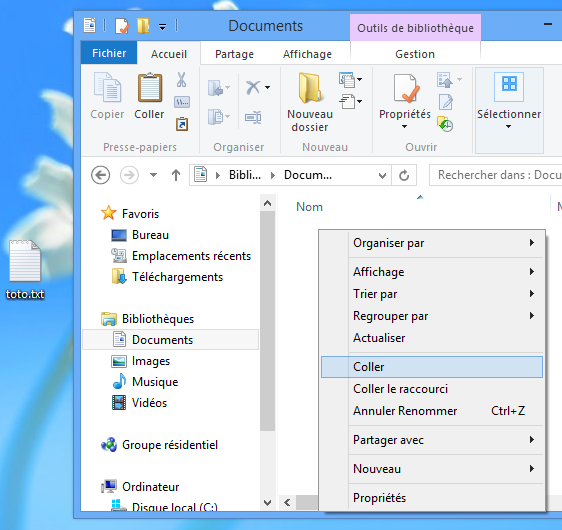562x530 pixels.
Task: Select Images in the Bibliothèques tree
Action: pyautogui.click(x=151, y=361)
